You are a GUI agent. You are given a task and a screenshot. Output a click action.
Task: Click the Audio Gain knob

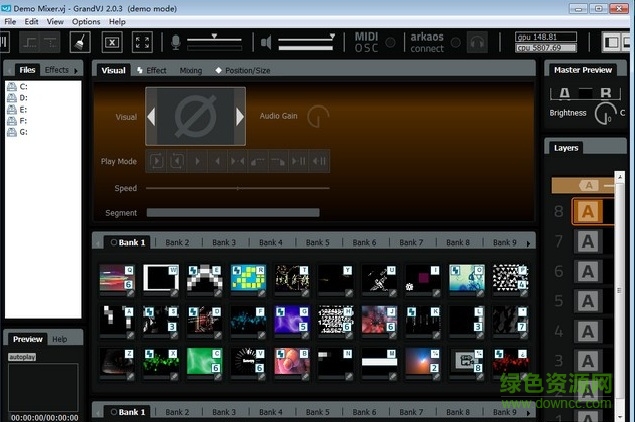click(x=318, y=116)
